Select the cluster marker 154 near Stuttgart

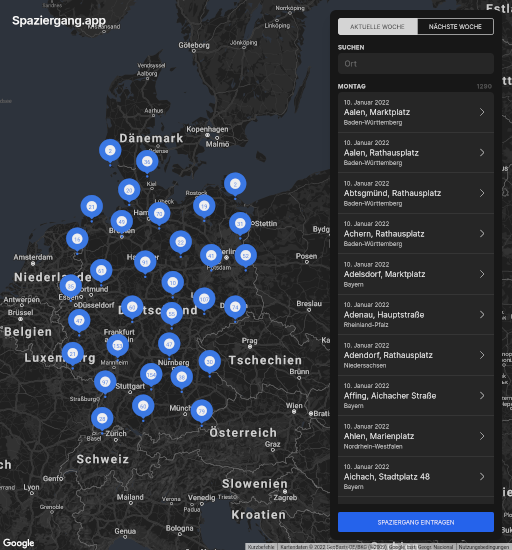click(x=151, y=375)
